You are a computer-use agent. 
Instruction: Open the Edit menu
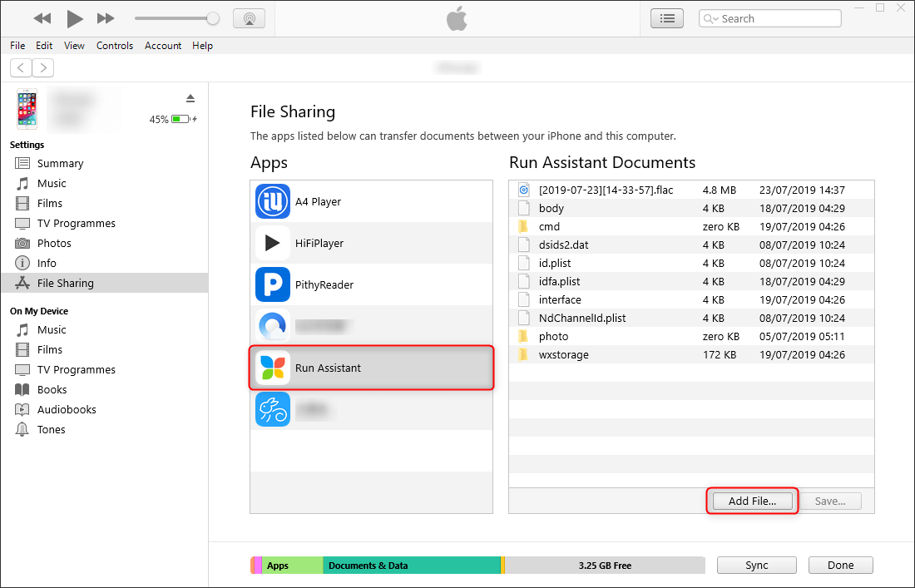tap(44, 46)
